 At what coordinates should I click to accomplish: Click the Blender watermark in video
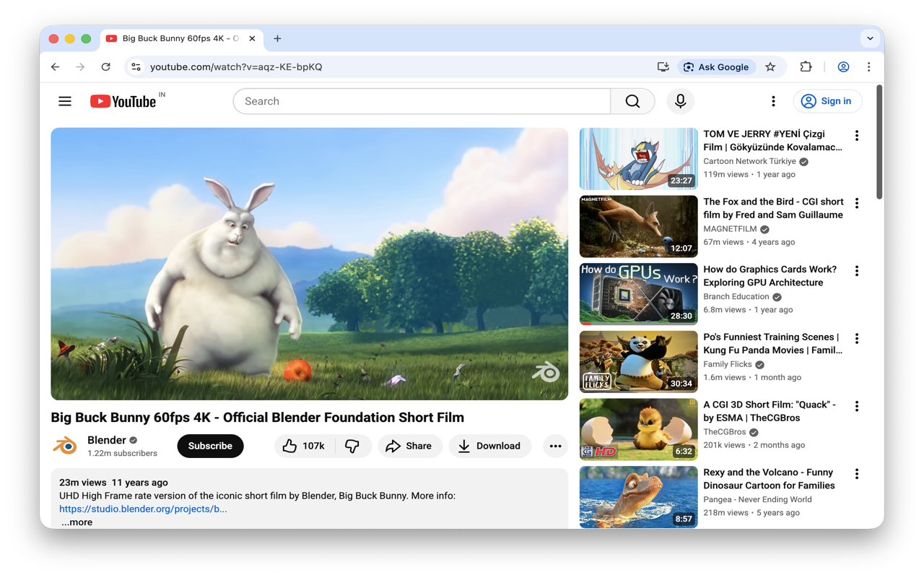click(x=546, y=371)
